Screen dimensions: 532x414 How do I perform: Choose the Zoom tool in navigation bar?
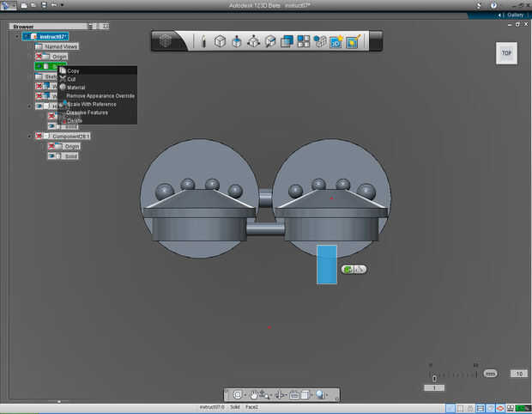click(264, 394)
